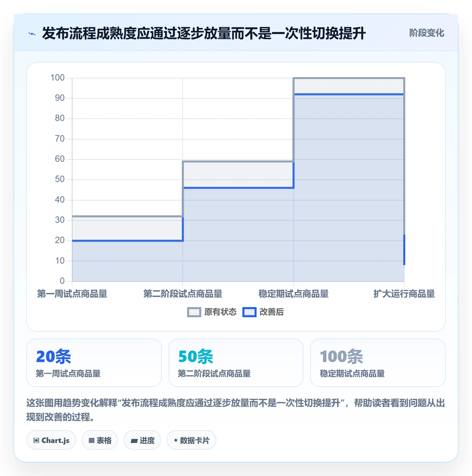Click 稳定期试点商品量 label under 100条

click(x=352, y=374)
